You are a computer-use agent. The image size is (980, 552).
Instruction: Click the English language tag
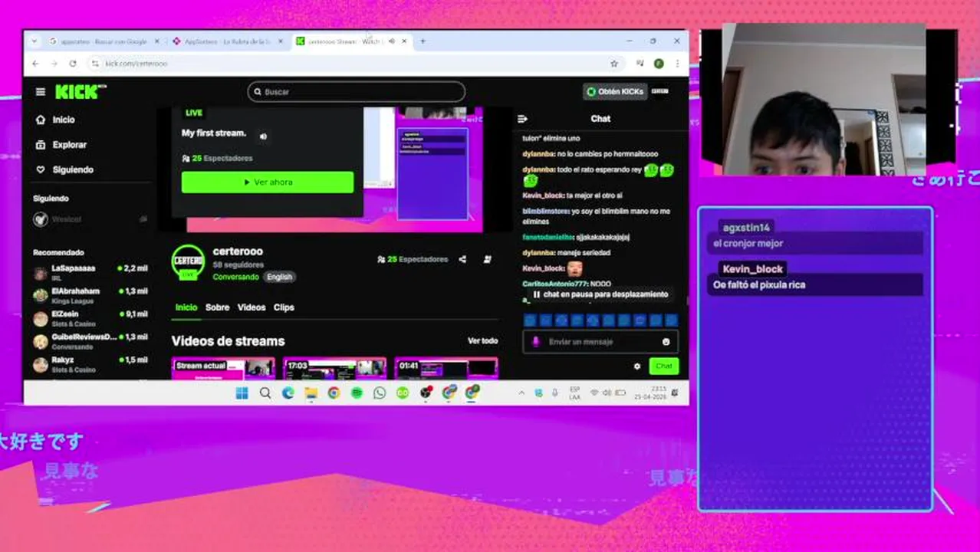click(279, 277)
